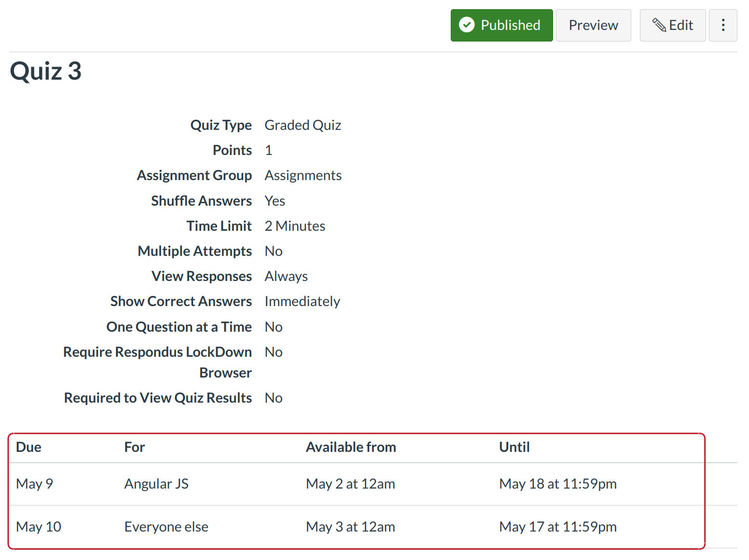Click the Always value for View Responses
The image size is (749, 560).
(286, 276)
